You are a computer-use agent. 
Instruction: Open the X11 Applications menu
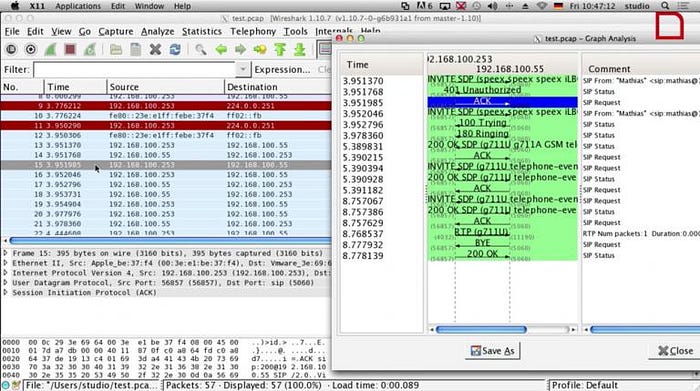click(78, 6)
